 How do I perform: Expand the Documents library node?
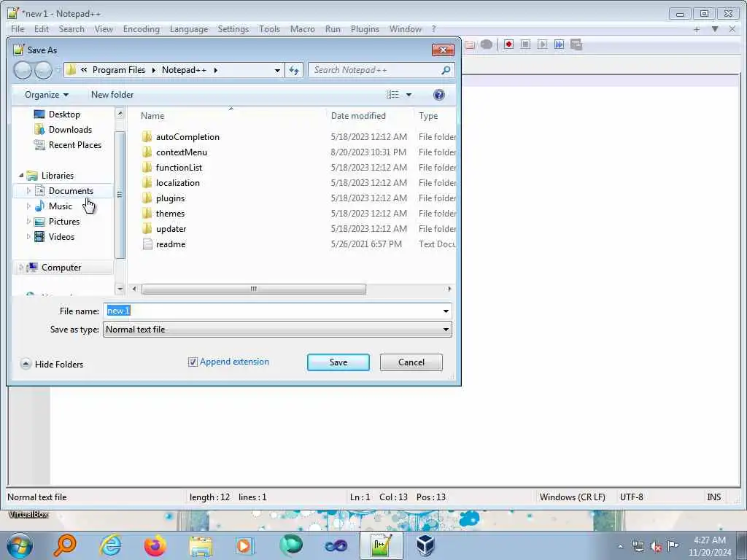28,191
